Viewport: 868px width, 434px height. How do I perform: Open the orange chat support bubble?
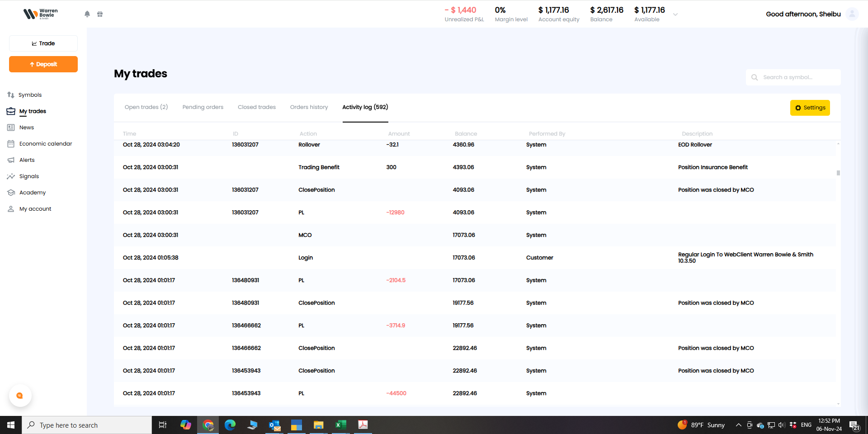20,396
